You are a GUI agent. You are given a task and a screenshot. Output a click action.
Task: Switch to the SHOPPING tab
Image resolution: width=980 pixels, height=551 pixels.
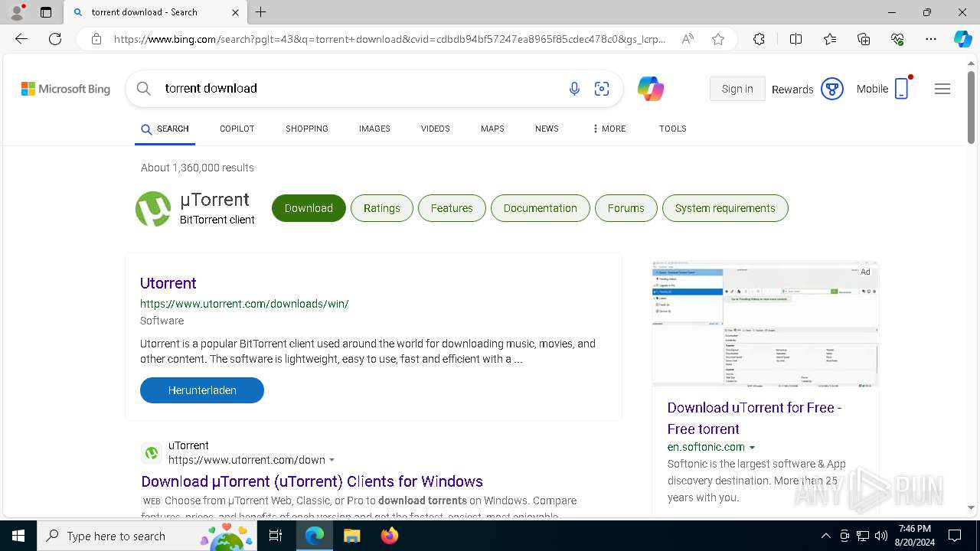click(x=307, y=129)
